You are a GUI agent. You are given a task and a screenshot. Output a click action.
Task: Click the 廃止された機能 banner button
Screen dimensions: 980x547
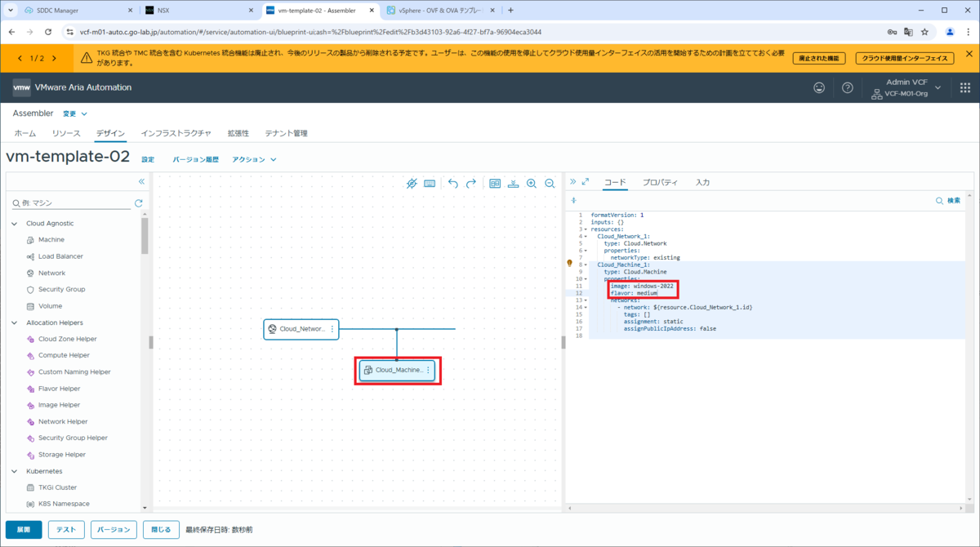pyautogui.click(x=819, y=58)
